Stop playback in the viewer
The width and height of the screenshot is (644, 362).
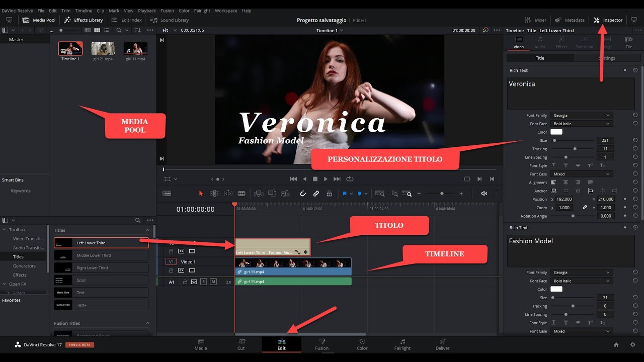point(315,179)
